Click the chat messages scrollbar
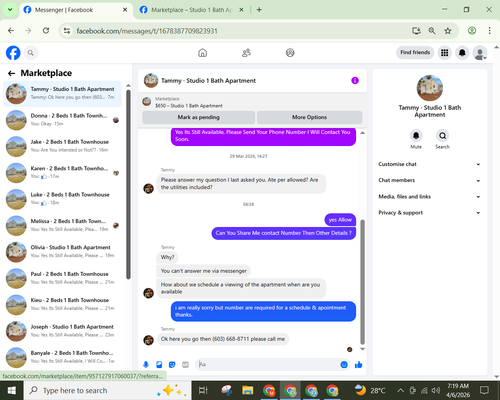500x400 pixels. (x=362, y=282)
